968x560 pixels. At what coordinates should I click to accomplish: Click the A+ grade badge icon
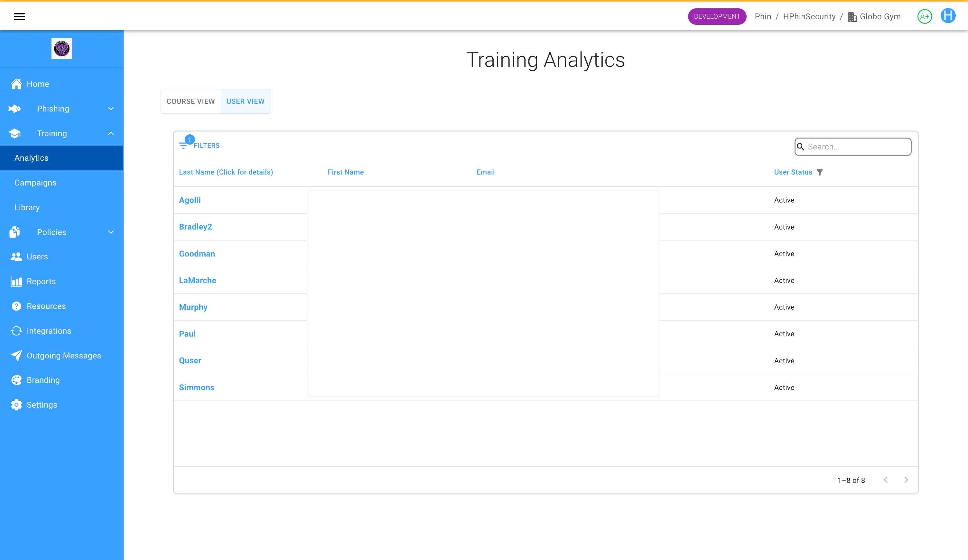(x=924, y=16)
